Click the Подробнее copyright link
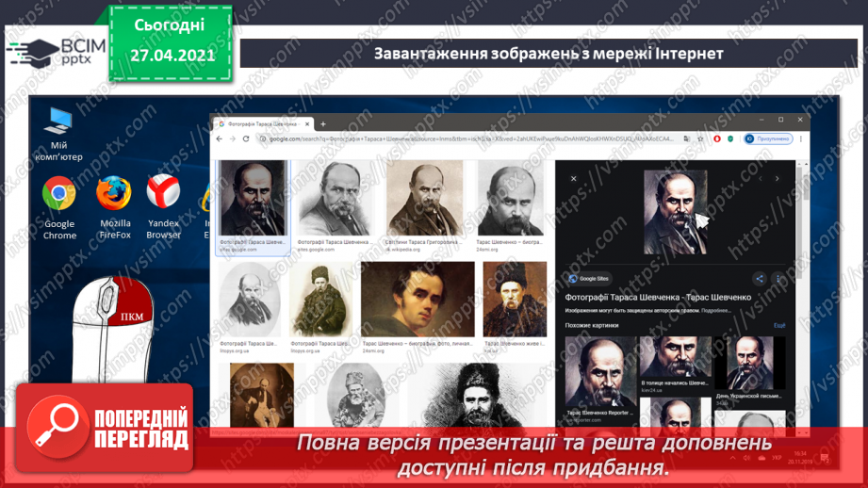Viewport: 868px width, 488px height. point(715,311)
